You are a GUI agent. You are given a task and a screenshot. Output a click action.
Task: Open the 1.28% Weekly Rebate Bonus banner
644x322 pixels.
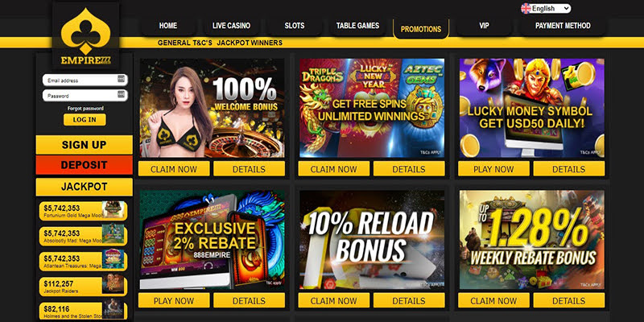(531, 239)
